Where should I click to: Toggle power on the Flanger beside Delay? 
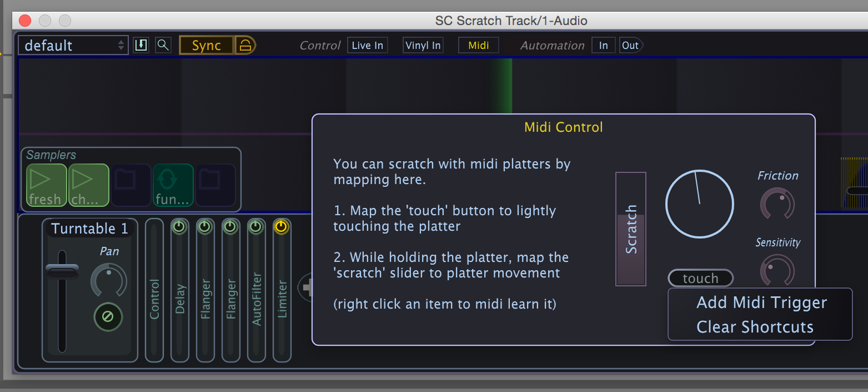[x=205, y=227]
